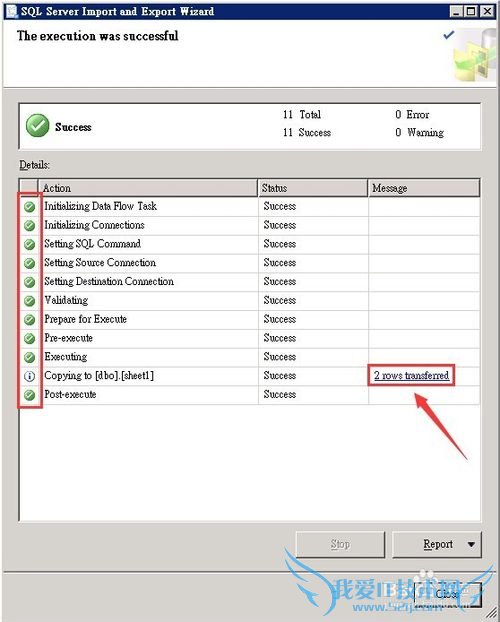
Task: Select the 'Setting SQL Command' row text
Action: click(x=92, y=244)
